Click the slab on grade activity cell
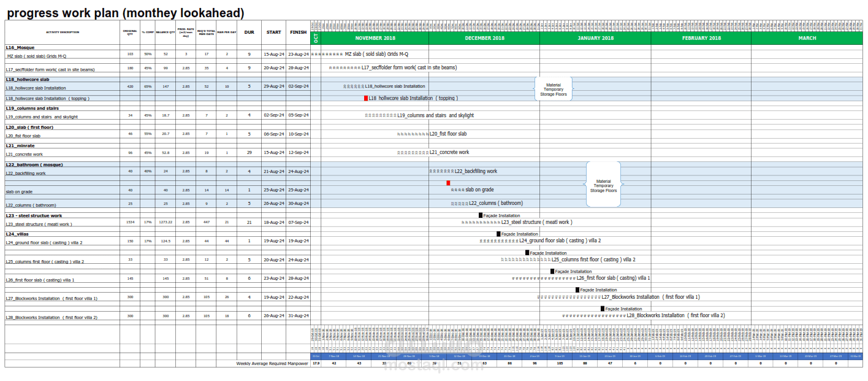The image size is (868, 381). pos(63,191)
